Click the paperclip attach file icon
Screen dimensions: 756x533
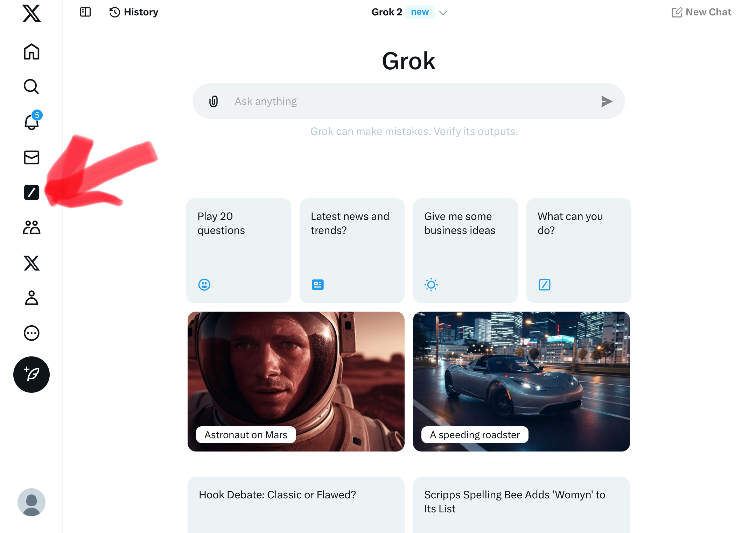point(213,101)
